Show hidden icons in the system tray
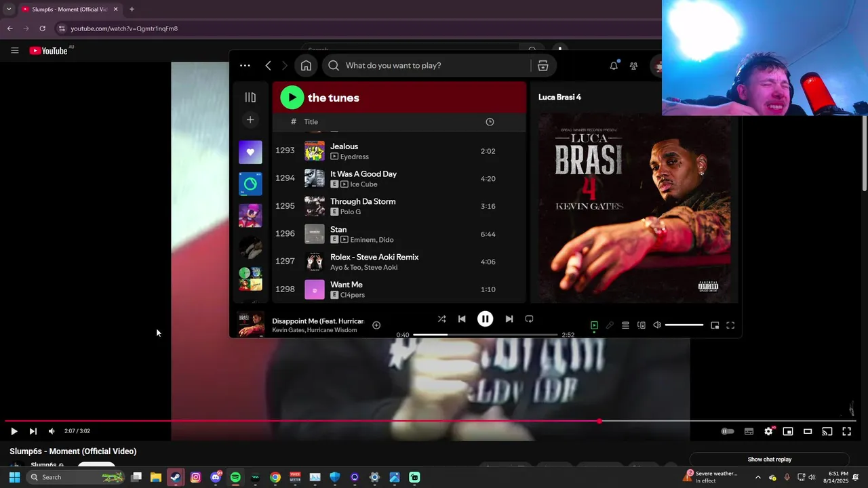 (757, 477)
